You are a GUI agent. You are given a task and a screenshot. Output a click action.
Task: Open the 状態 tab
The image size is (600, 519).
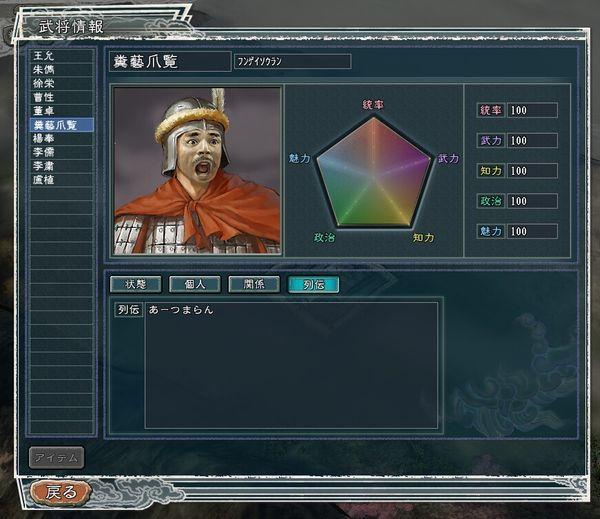(135, 284)
